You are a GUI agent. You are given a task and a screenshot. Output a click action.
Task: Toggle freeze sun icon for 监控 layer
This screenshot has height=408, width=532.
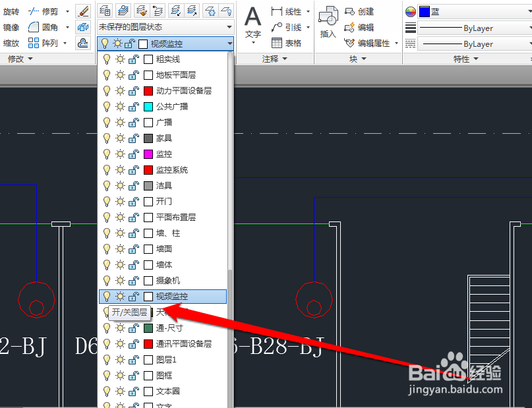point(120,154)
